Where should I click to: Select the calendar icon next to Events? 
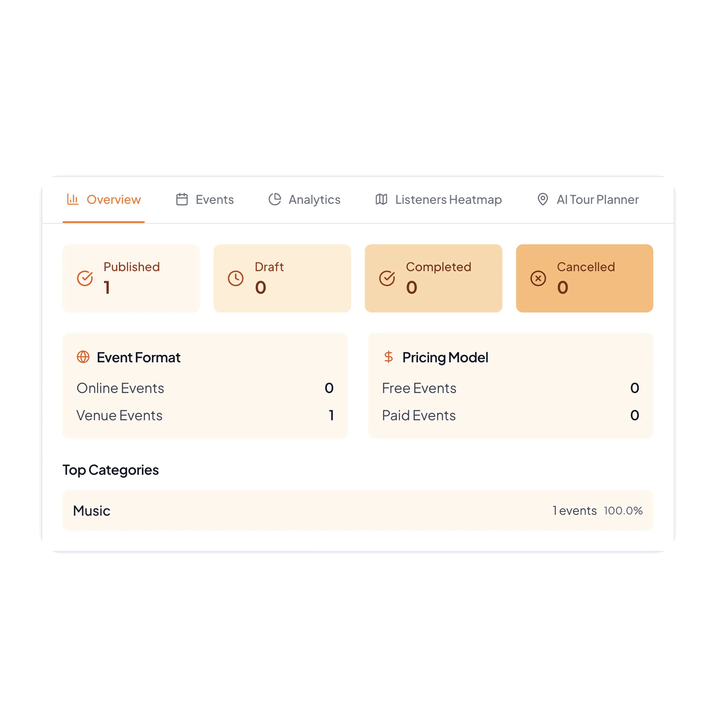[x=181, y=199]
